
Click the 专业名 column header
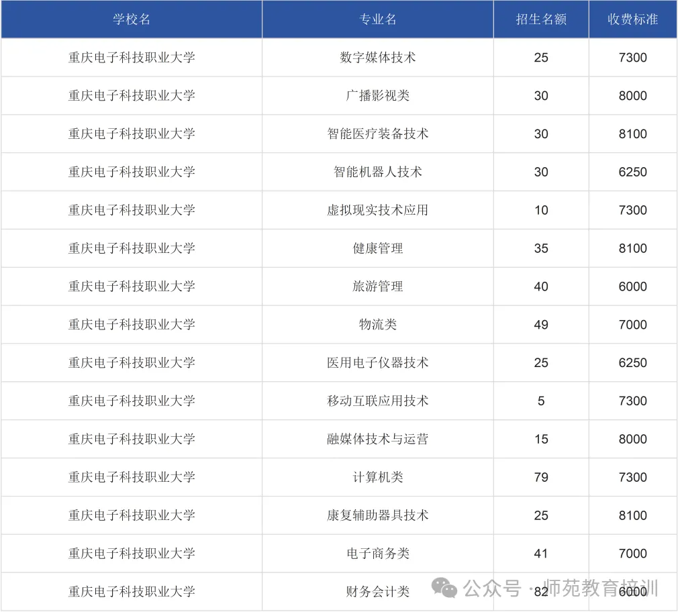click(x=378, y=19)
